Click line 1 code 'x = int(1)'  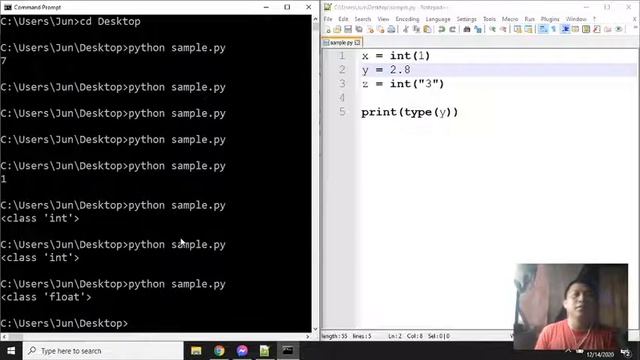(396, 56)
